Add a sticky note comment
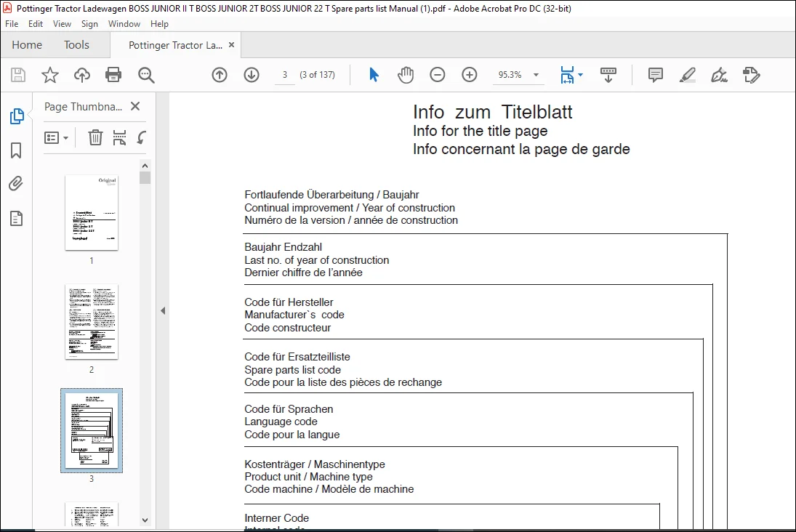Screen dimensions: 796x532 656,75
